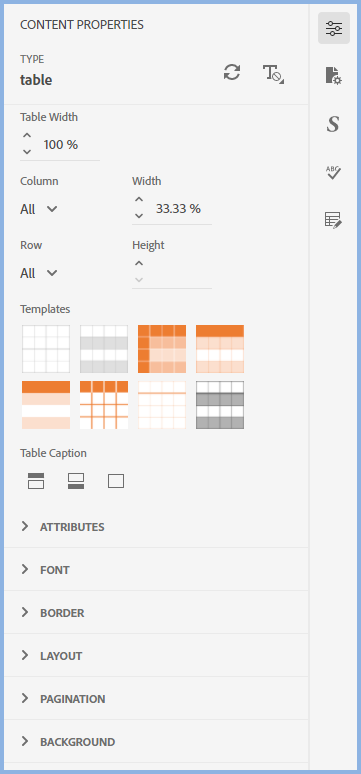Place table caption below the table
This screenshot has width=361, height=774.
coord(76,481)
